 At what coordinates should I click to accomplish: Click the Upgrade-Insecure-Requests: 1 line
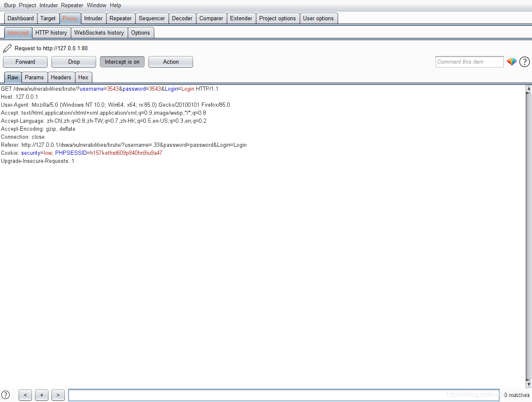point(38,161)
